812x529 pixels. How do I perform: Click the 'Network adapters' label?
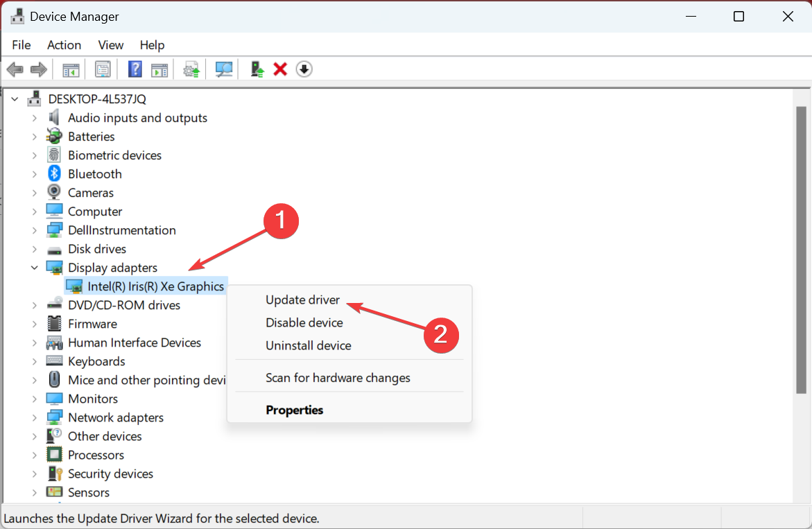click(116, 417)
